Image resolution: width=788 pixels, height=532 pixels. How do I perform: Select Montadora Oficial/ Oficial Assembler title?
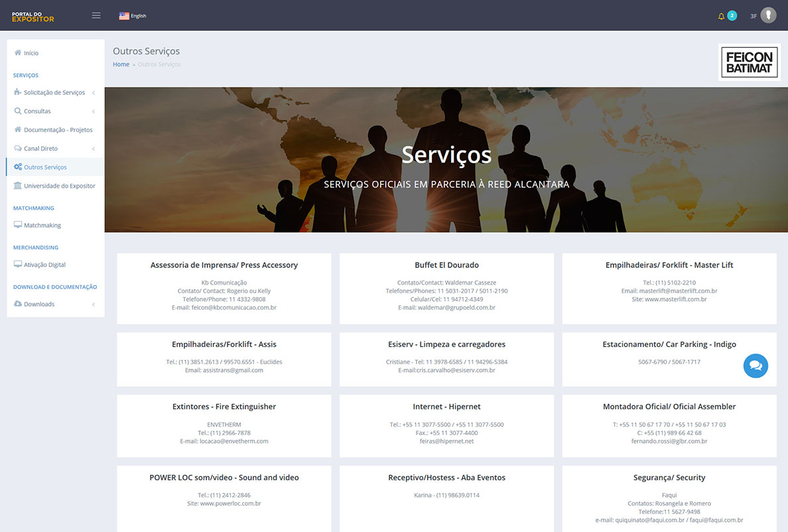[x=669, y=407]
